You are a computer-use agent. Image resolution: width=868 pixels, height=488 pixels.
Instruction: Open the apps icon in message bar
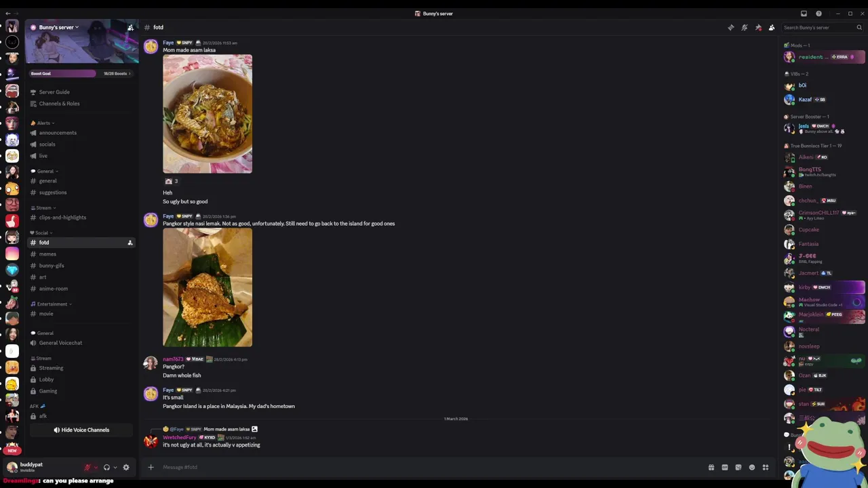765,467
